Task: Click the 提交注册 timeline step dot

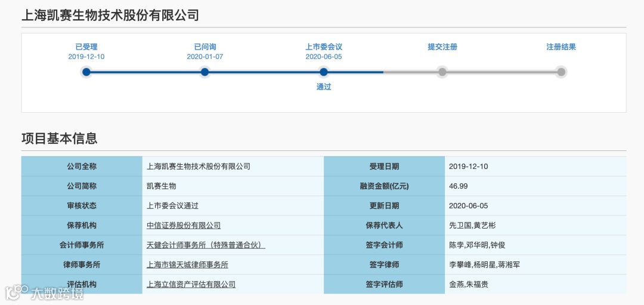Action: tap(442, 72)
